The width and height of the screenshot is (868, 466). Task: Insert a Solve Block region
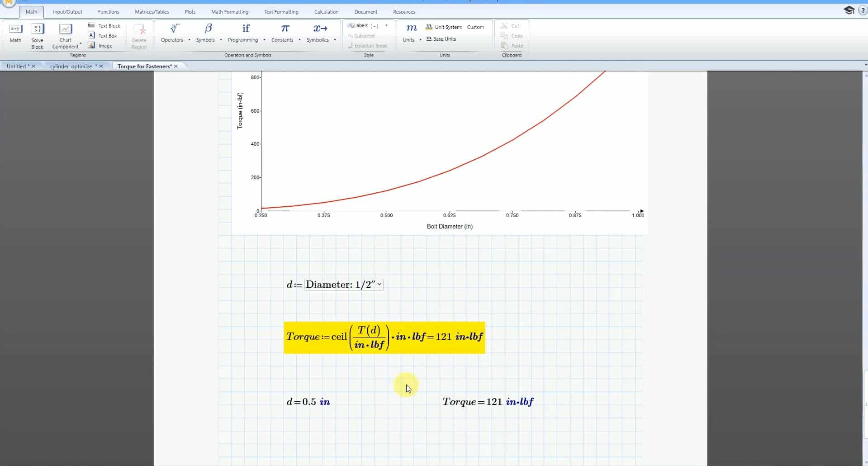(x=37, y=36)
